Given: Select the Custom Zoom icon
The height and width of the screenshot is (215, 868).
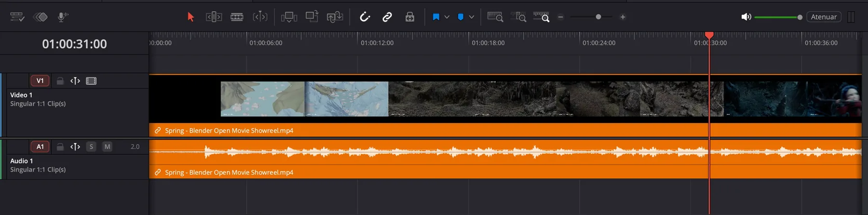Looking at the screenshot, I should click(541, 17).
